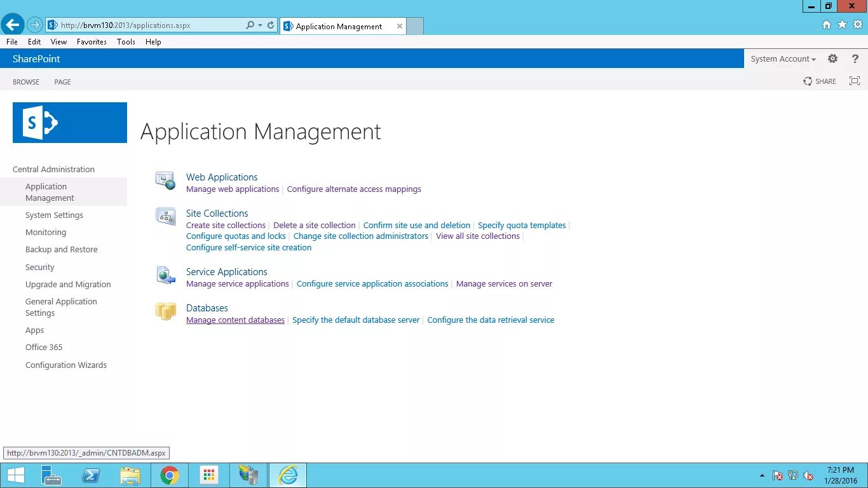Click the browser forward arrow

tap(35, 25)
